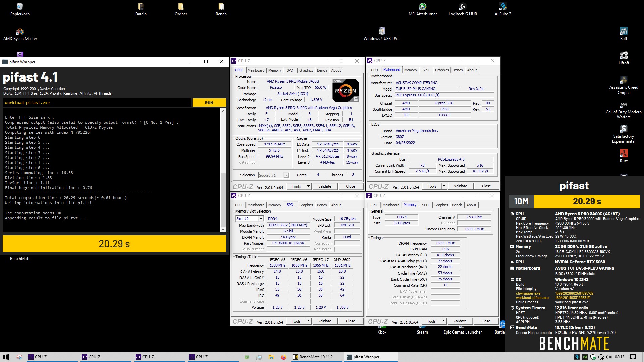Select the F4-3600C18-16GVK part number field
The width and height of the screenshot is (644, 362).
click(x=288, y=243)
